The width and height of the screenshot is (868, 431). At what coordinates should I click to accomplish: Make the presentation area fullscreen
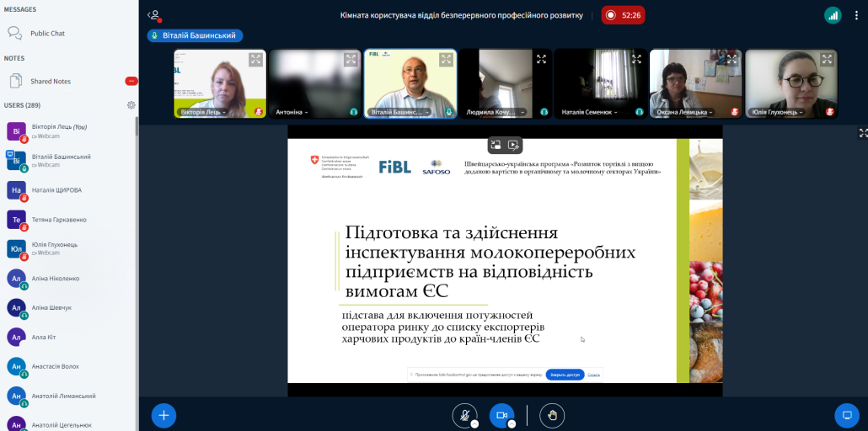pos(862,133)
